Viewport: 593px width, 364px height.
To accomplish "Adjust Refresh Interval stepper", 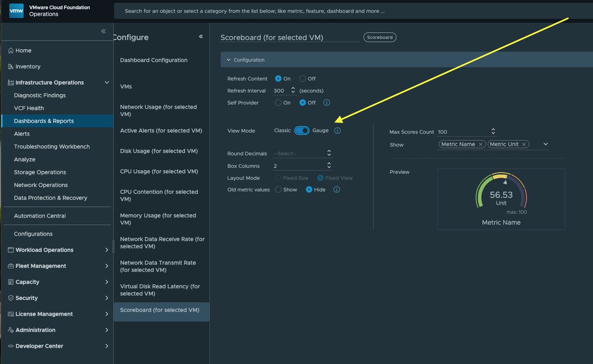I will tap(293, 90).
